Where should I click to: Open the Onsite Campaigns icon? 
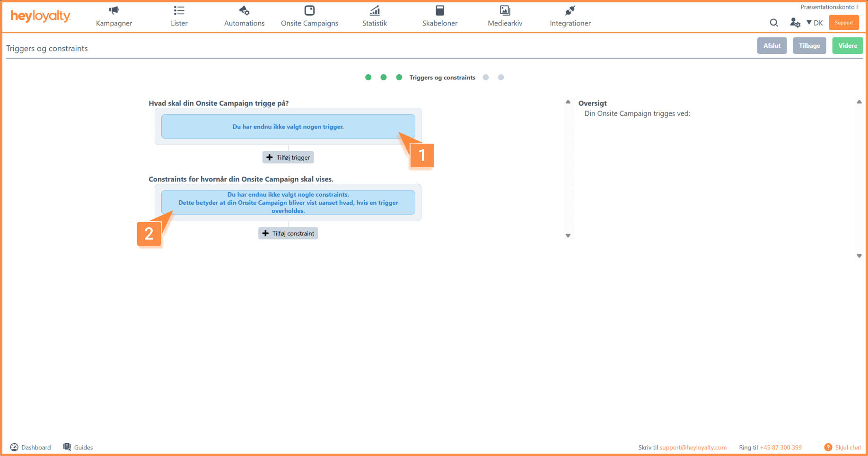click(x=309, y=10)
